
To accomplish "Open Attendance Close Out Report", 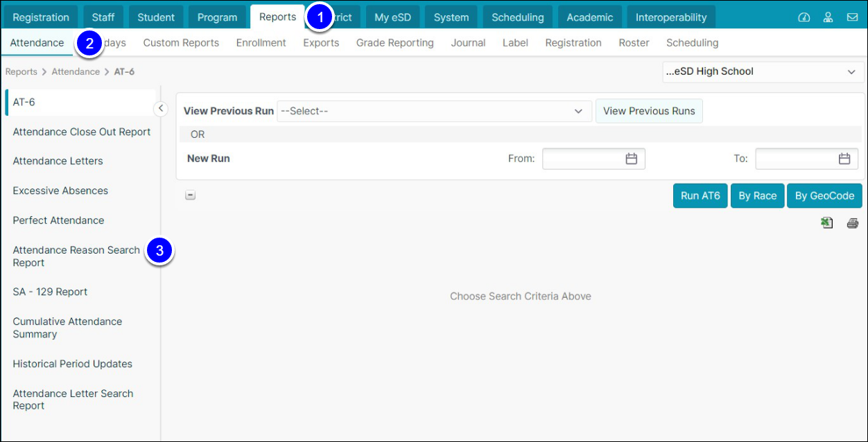I will point(82,132).
